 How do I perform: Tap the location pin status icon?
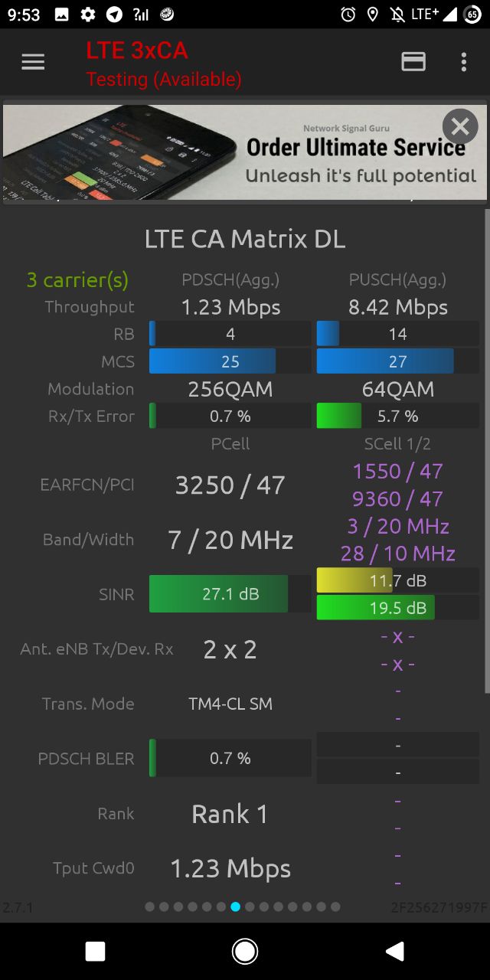pyautogui.click(x=373, y=15)
